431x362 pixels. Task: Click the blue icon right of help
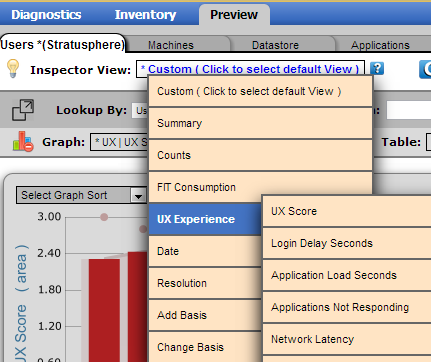coord(425,69)
